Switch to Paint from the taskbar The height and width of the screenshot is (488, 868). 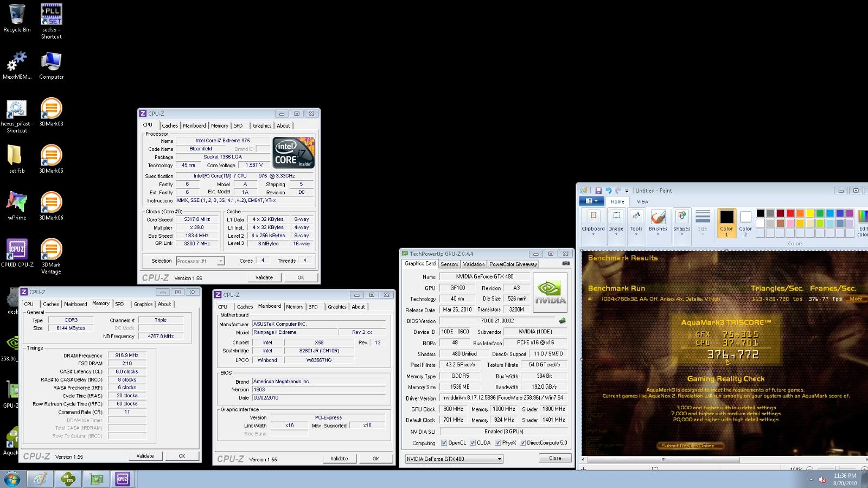click(40, 479)
